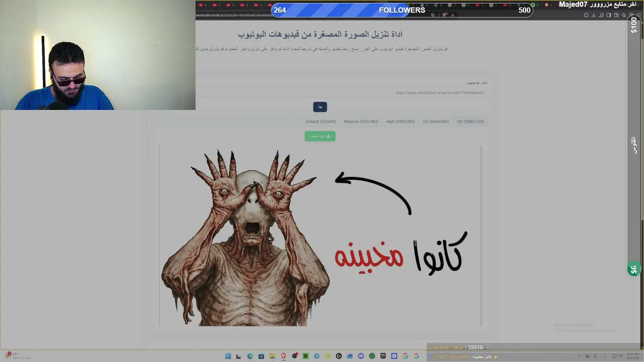
Task: Select the High (480x360) thumbnail size
Action: [x=400, y=122]
